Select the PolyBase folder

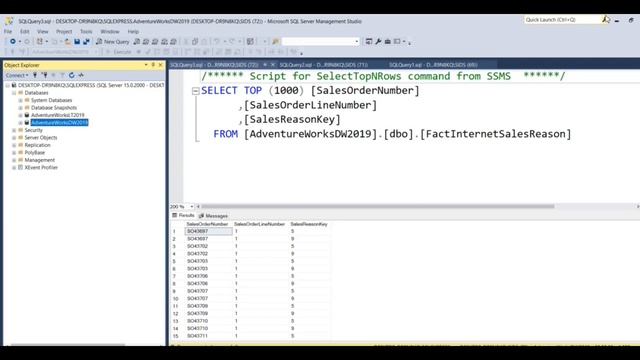pyautogui.click(x=35, y=153)
